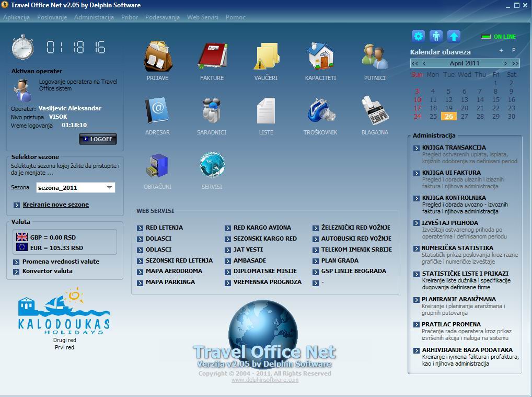Click the Kalodoukas Holidays logo
The image size is (532, 397).
click(x=64, y=311)
